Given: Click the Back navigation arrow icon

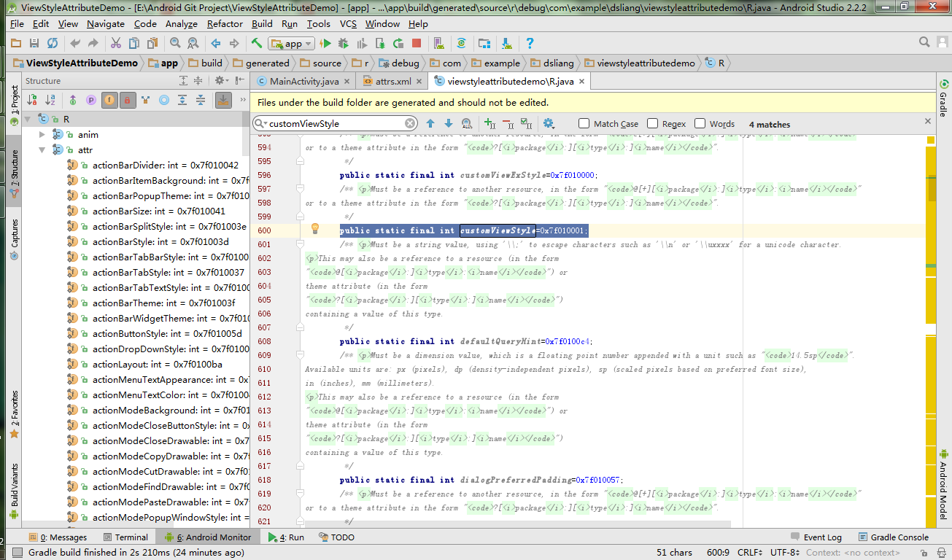Looking at the screenshot, I should coord(216,44).
